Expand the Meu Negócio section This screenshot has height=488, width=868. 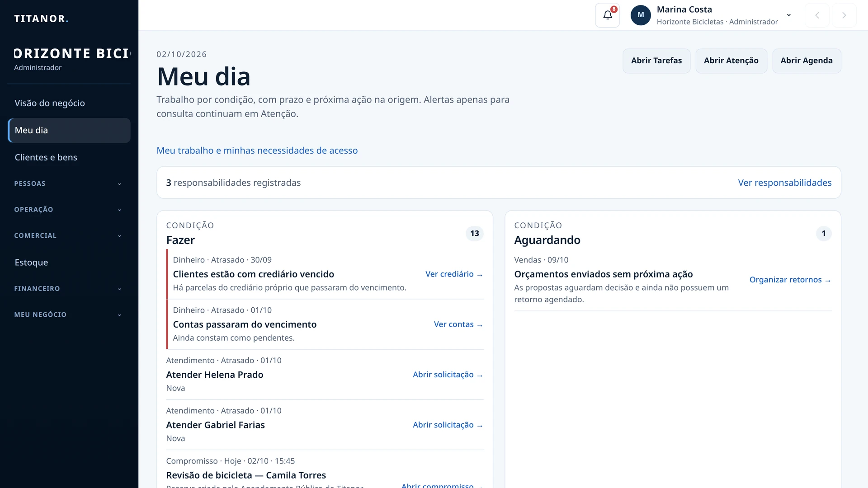[x=69, y=315]
